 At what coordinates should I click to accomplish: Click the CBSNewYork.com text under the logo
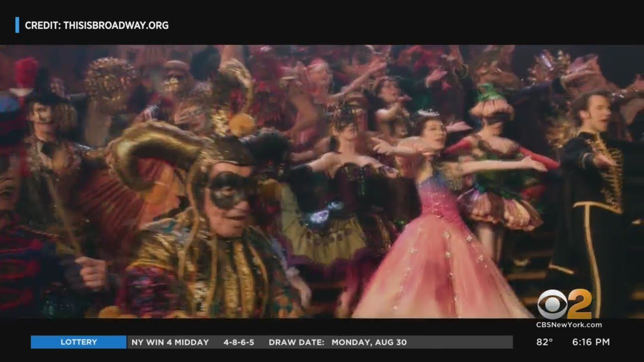(x=569, y=325)
